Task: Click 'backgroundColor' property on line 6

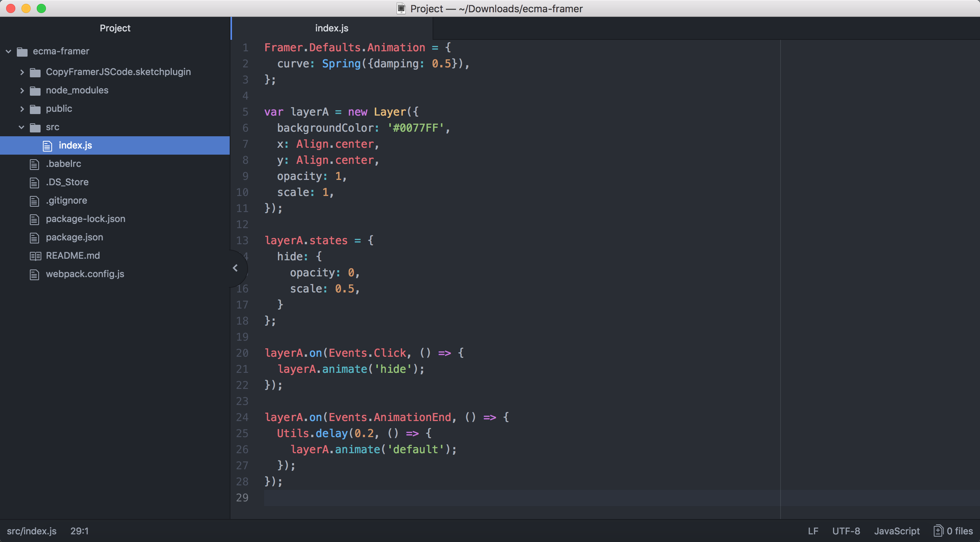Action: pos(325,128)
